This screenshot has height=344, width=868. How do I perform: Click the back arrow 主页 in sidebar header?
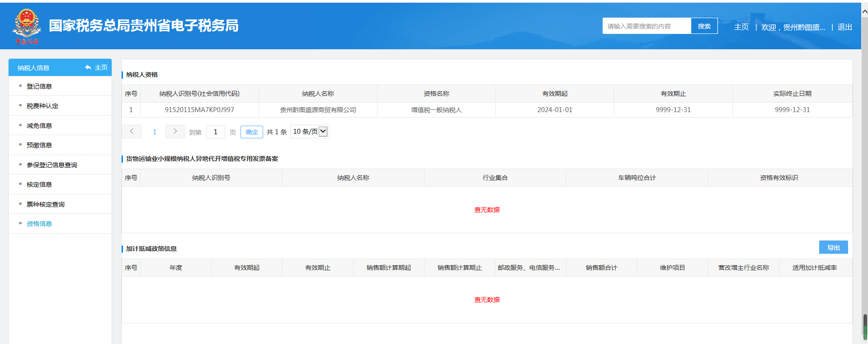point(96,68)
